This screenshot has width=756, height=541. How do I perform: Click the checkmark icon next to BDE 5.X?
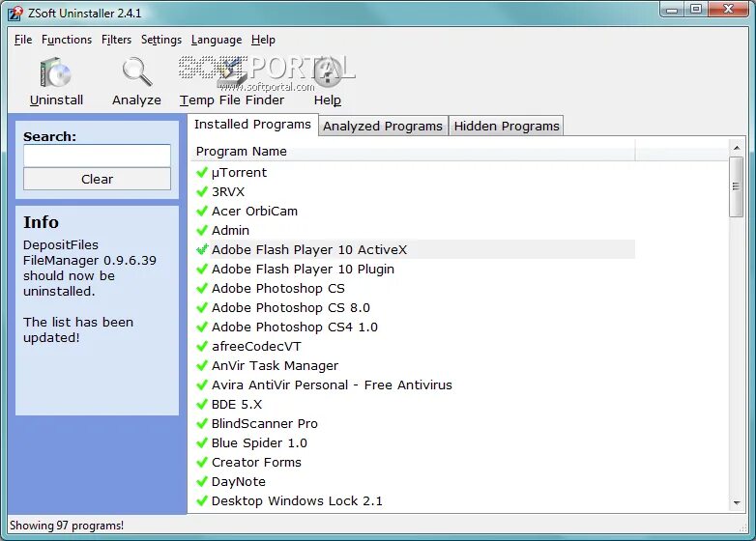coord(202,404)
